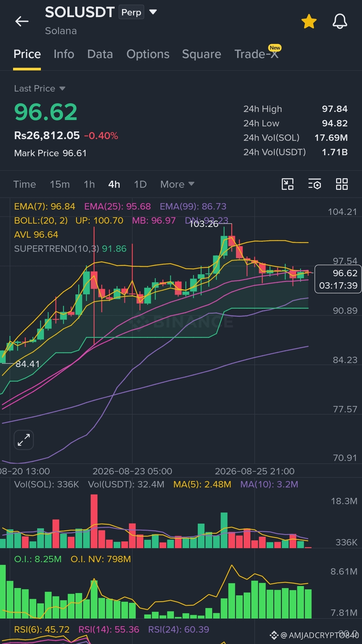Tap the current price tag 96.62 on axis

(338, 279)
